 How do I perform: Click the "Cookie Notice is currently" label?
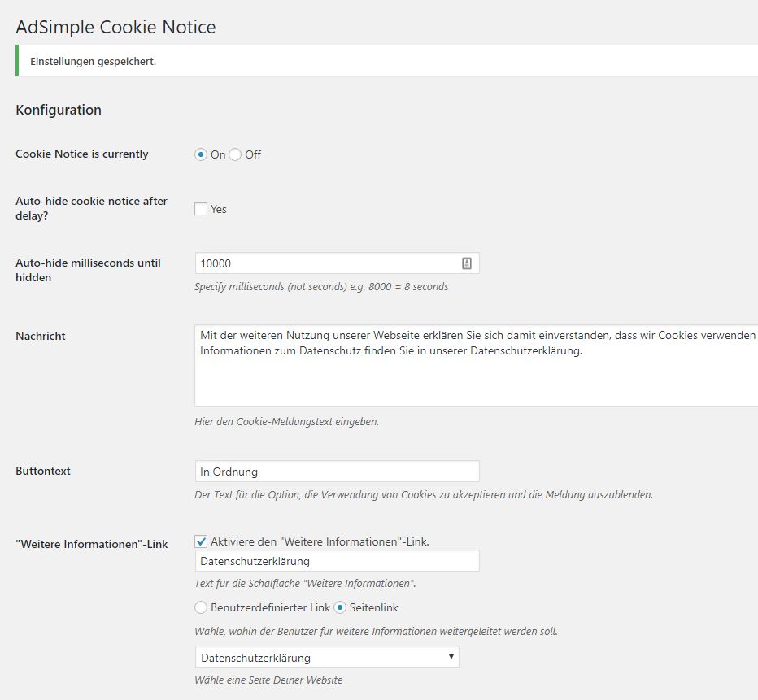coord(82,154)
